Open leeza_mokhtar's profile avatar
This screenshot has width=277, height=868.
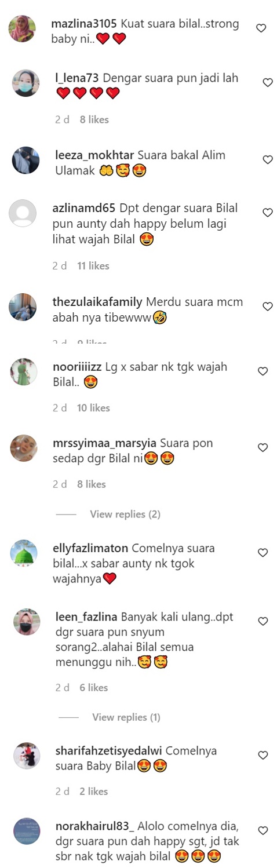pyautogui.click(x=26, y=161)
